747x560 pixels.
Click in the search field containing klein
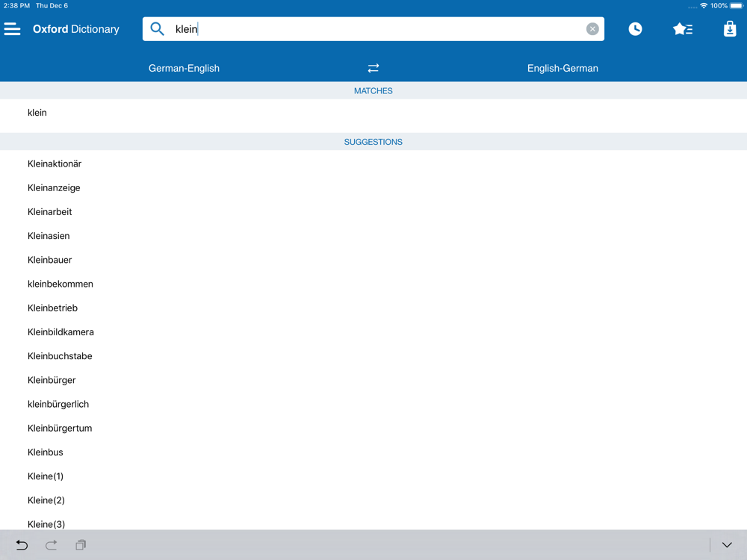373,29
